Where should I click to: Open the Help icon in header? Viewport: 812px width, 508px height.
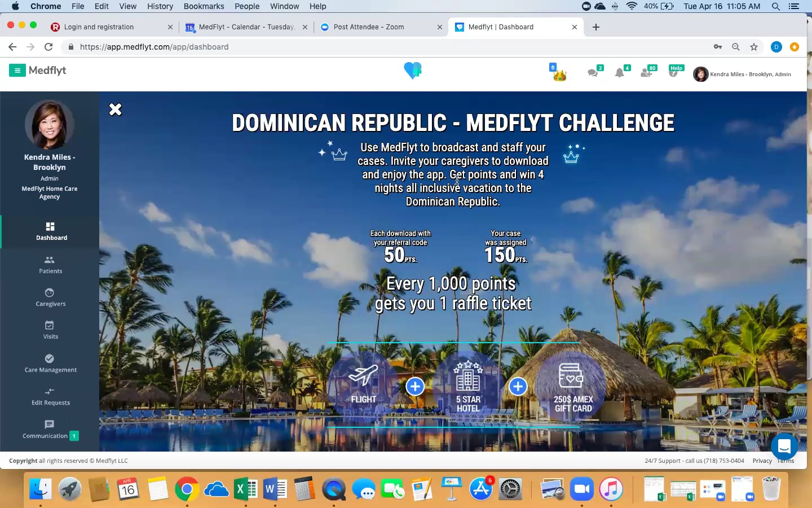(674, 72)
